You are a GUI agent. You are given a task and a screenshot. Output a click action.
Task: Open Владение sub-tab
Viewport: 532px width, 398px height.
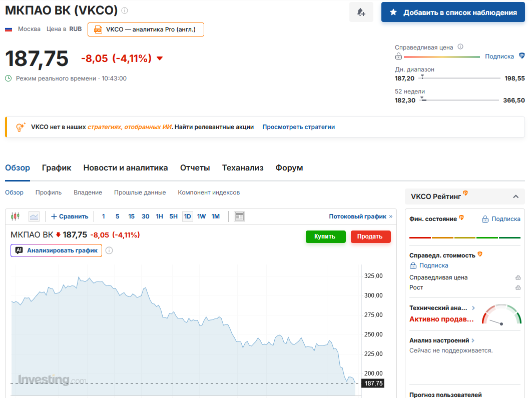(88, 192)
